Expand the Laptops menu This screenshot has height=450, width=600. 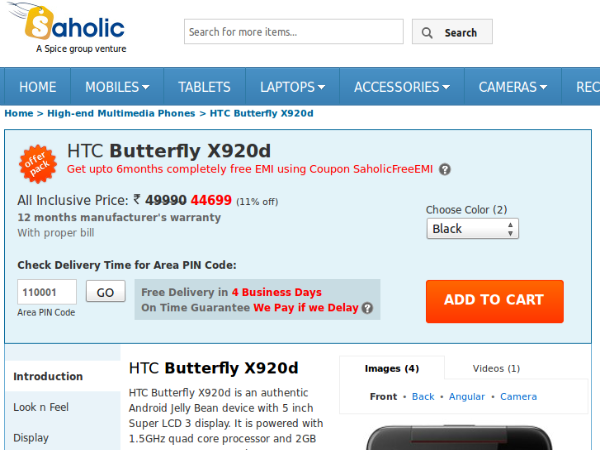coord(293,87)
